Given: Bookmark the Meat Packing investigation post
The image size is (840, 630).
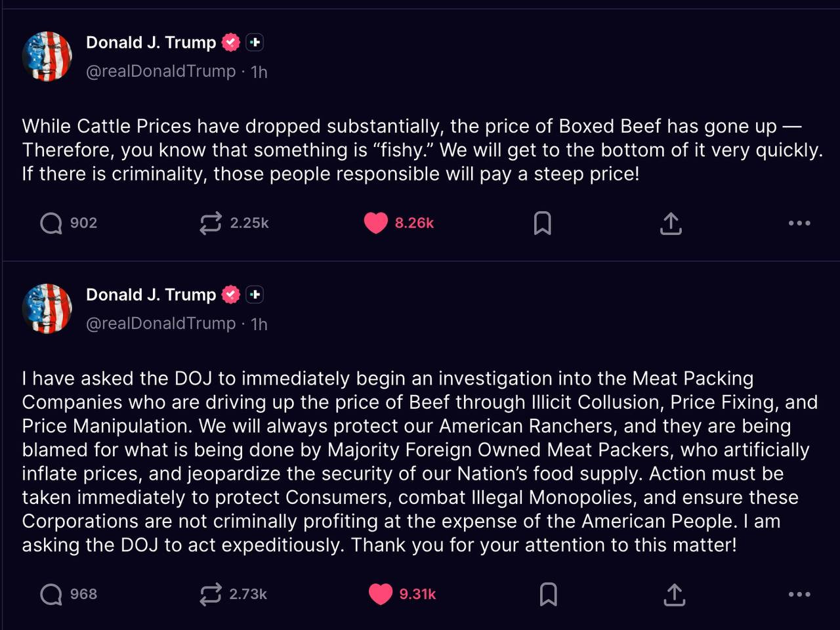Looking at the screenshot, I should 548,595.
